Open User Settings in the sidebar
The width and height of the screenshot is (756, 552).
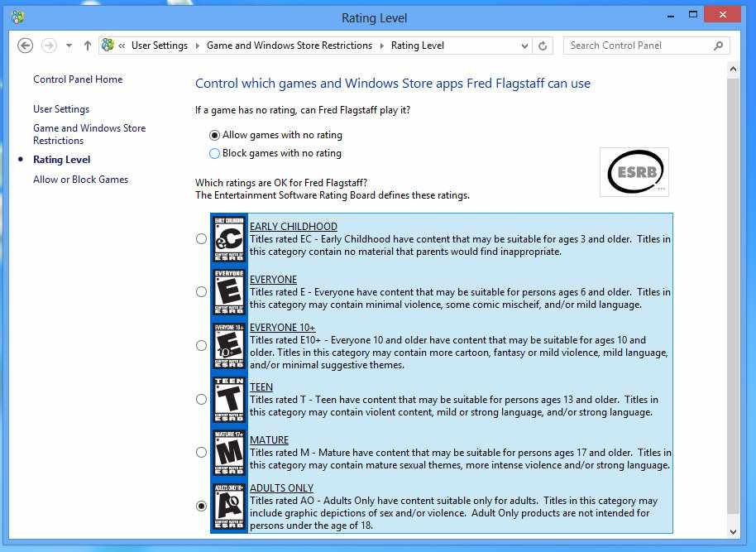[x=61, y=109]
